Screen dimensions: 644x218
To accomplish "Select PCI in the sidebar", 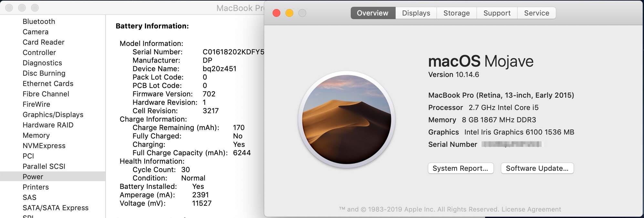I will (28, 156).
